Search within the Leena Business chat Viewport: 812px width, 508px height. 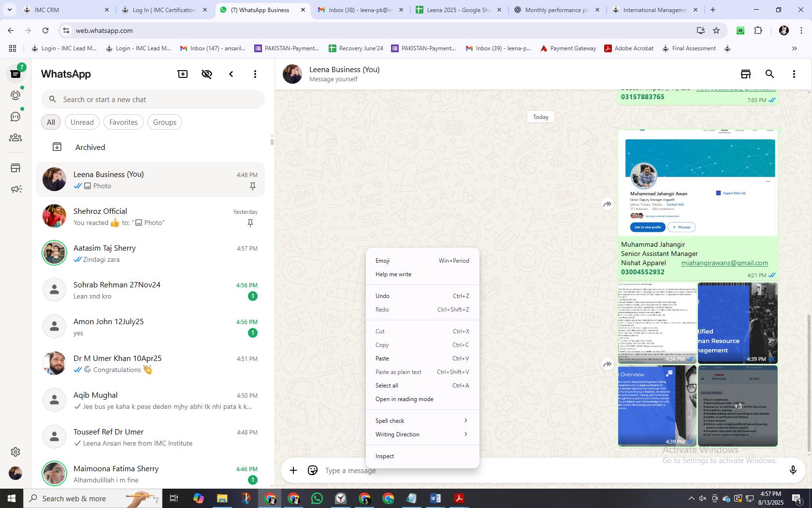[770, 74]
